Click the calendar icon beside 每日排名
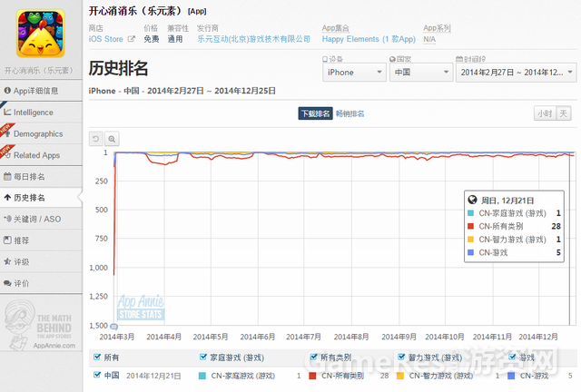Image resolution: width=581 pixels, height=392 pixels. [7, 176]
